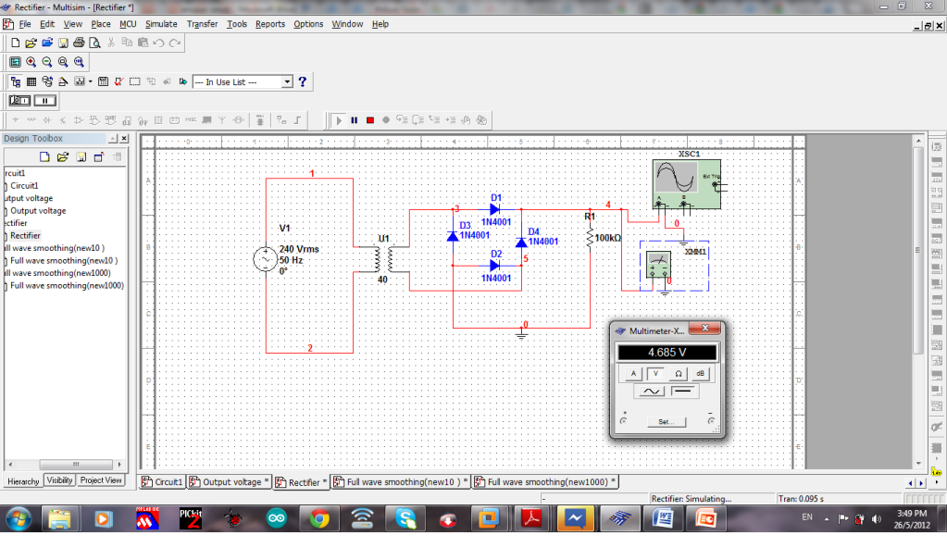Click the V button on the Multimeter
947x560 pixels.
tap(654, 373)
